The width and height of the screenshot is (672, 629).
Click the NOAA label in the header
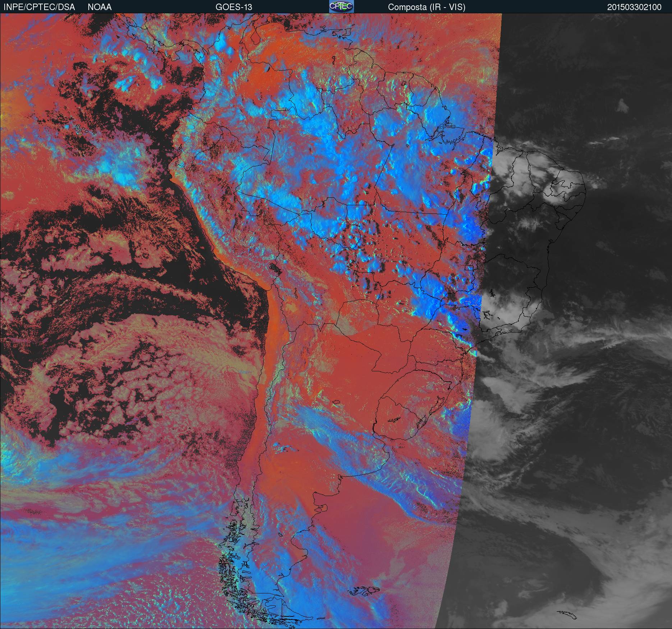point(100,7)
